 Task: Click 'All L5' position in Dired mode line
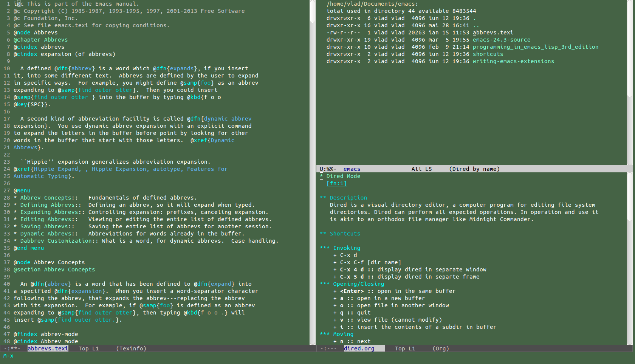click(x=421, y=169)
